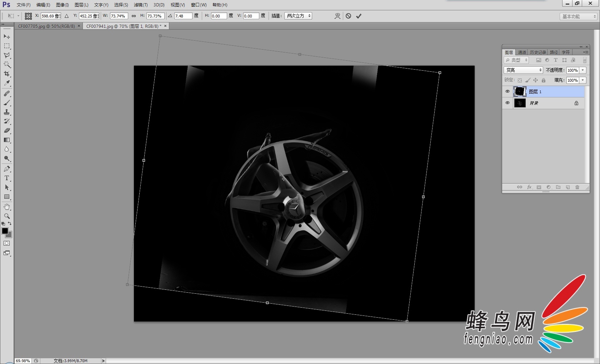Viewport: 600px width, 364px height.
Task: Open the 填充 fill slider arrow
Action: pos(583,80)
